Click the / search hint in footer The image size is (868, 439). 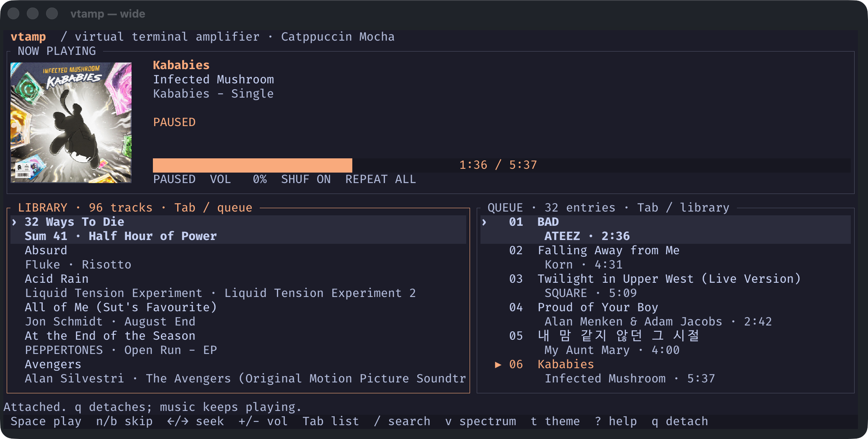(x=402, y=421)
